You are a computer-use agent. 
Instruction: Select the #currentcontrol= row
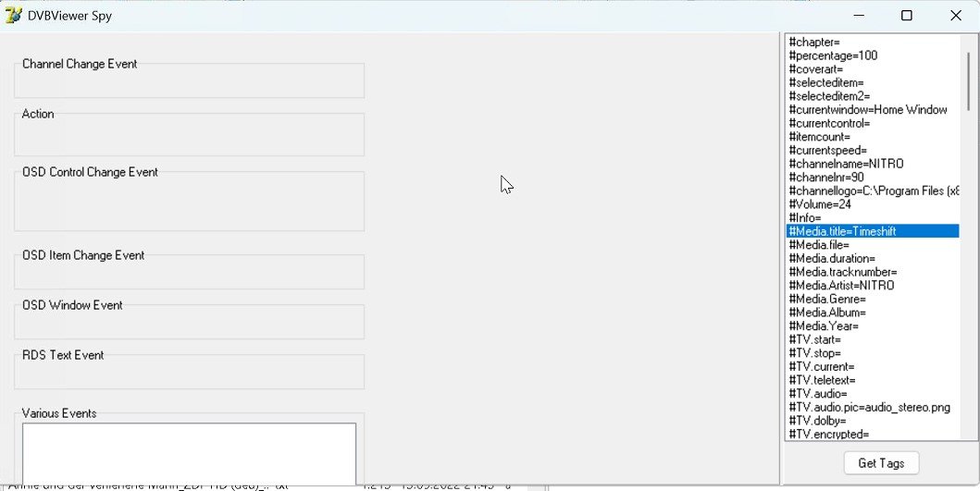(873, 123)
